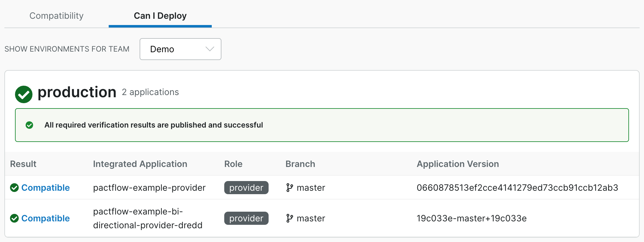The image size is (644, 242).
Task: Click the Result column header
Action: (23, 164)
